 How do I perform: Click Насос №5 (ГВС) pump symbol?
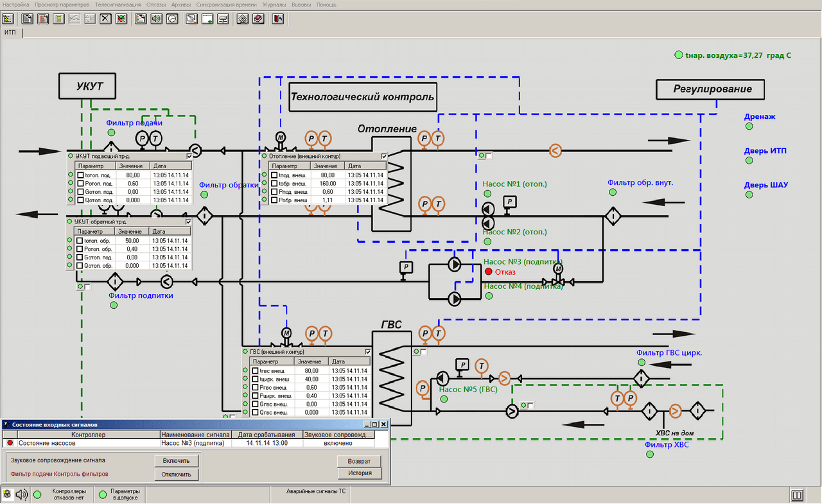pyautogui.click(x=442, y=377)
